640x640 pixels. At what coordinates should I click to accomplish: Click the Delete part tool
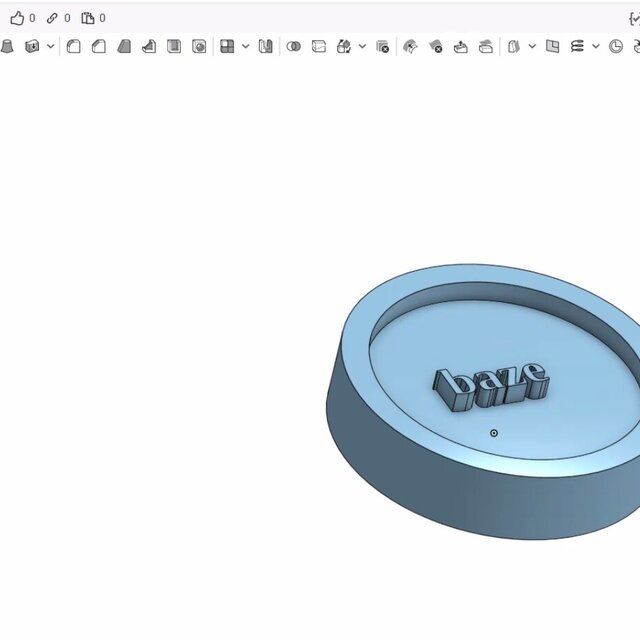(382, 46)
